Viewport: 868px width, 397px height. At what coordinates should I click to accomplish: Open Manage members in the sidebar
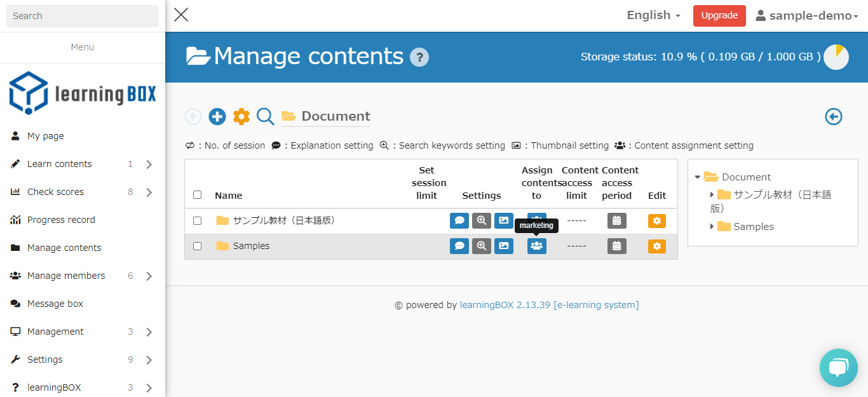coord(66,276)
